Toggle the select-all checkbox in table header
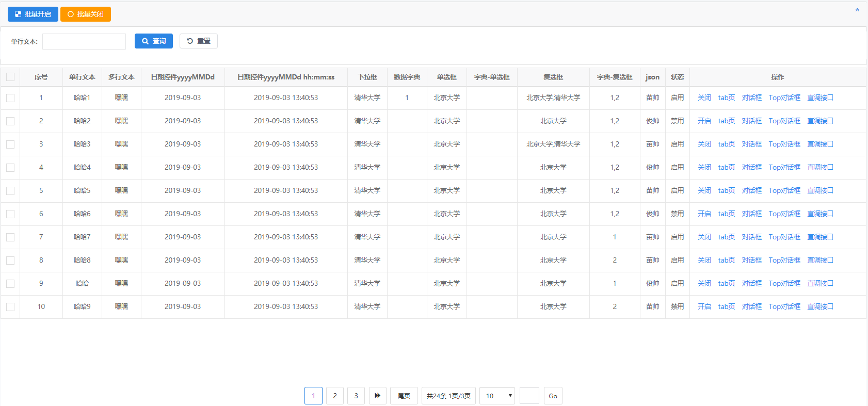The image size is (868, 406). pos(10,77)
